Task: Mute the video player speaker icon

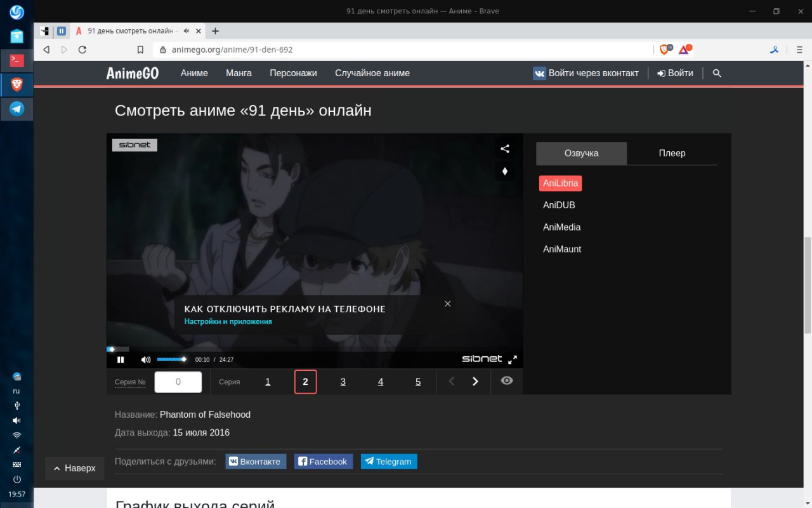Action: click(x=145, y=359)
